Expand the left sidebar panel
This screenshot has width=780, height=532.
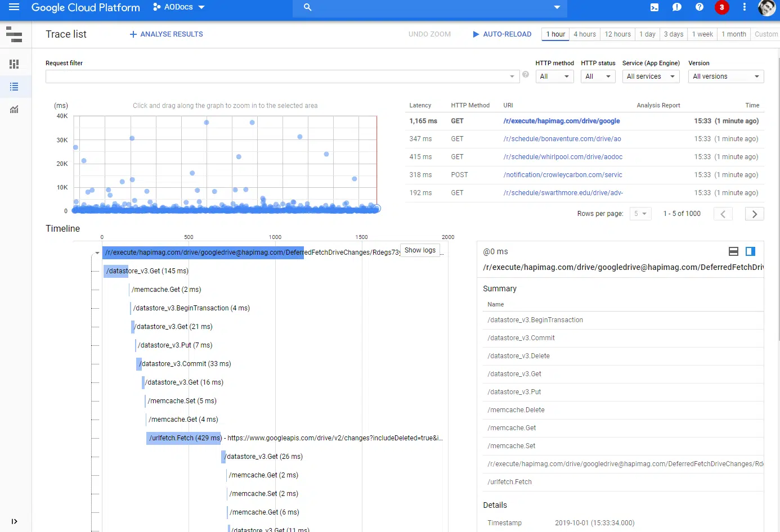click(14, 521)
